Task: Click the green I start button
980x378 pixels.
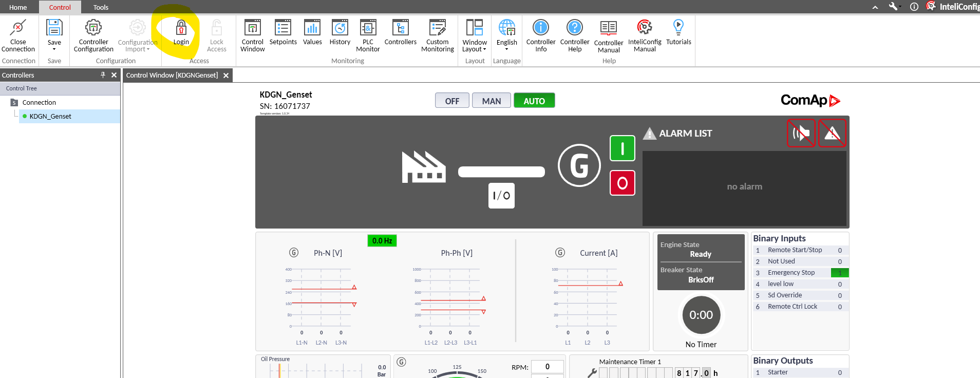Action: click(x=623, y=148)
